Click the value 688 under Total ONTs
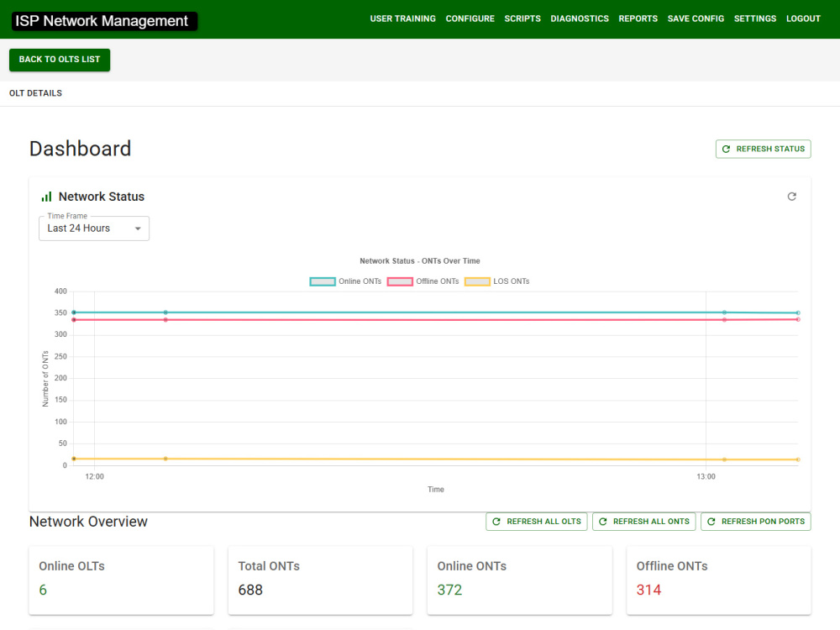 click(250, 590)
